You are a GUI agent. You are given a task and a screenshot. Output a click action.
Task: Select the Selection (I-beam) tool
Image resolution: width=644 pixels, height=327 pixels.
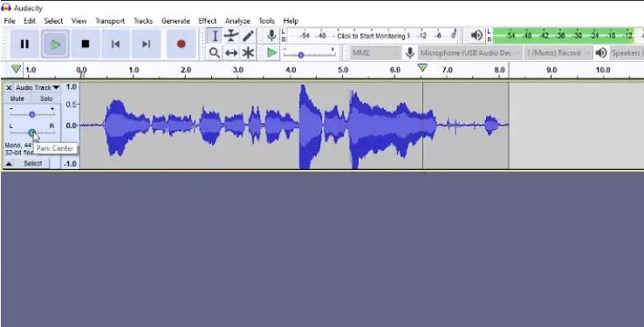(215, 36)
